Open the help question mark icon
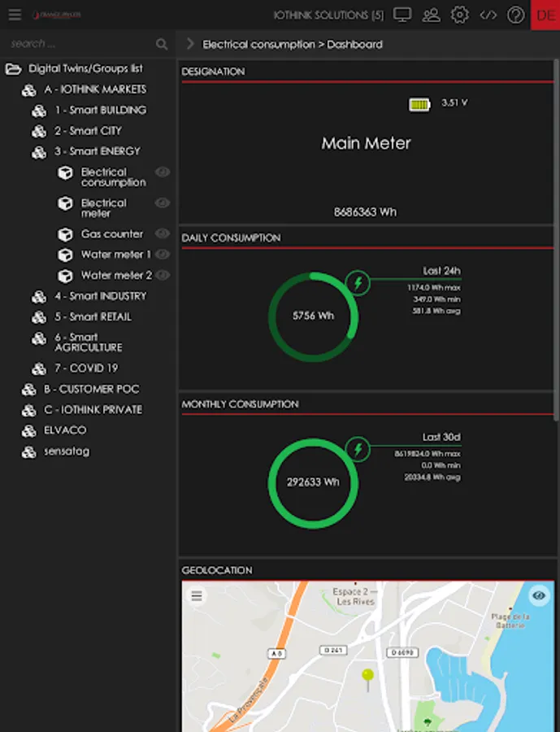 coord(515,15)
